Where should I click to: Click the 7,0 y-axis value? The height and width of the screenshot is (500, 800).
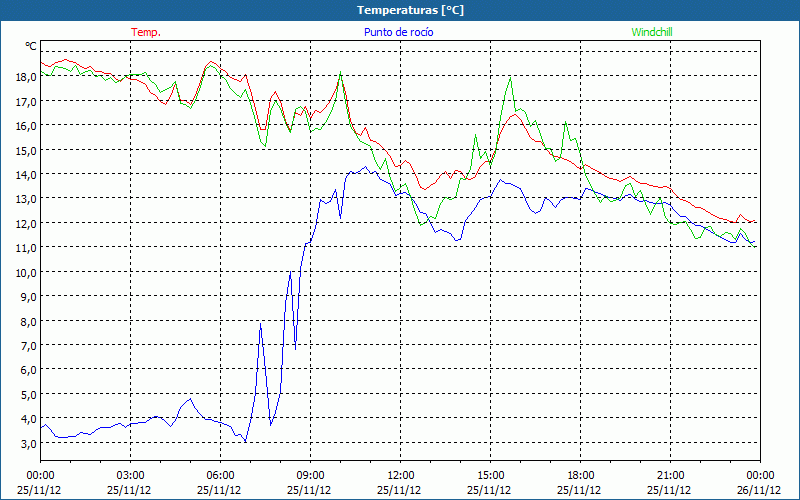pyautogui.click(x=29, y=346)
